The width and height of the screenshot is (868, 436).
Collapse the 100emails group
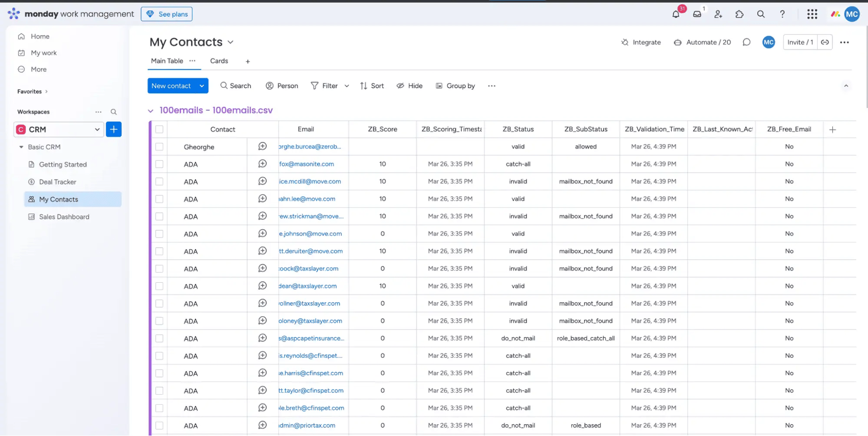coord(151,110)
